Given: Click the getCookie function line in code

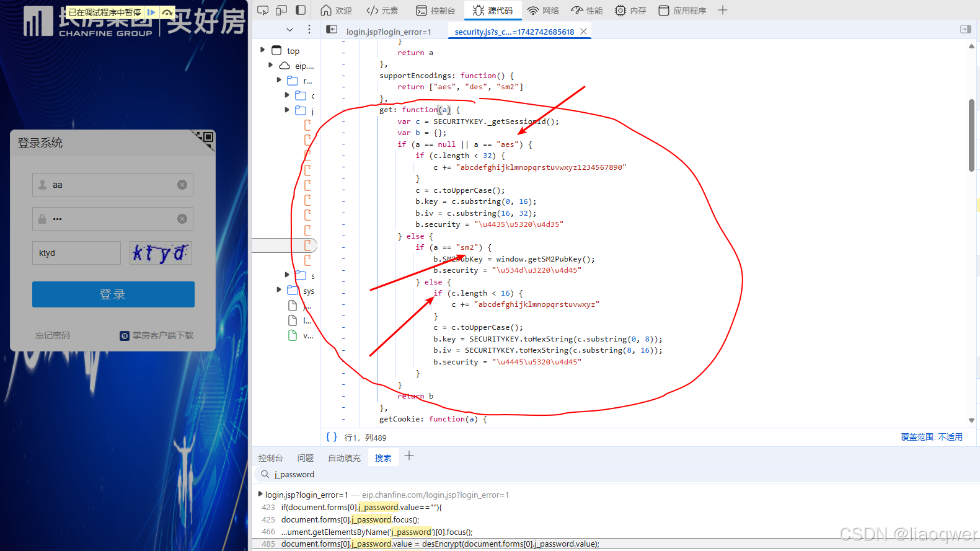Looking at the screenshot, I should coord(433,419).
